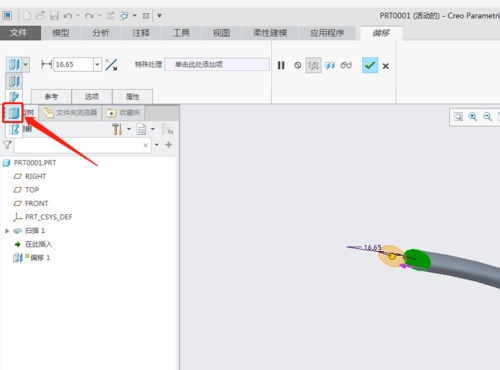The height and width of the screenshot is (370, 500).
Task: Click the green checkmark to accept offset
Action: click(x=370, y=65)
